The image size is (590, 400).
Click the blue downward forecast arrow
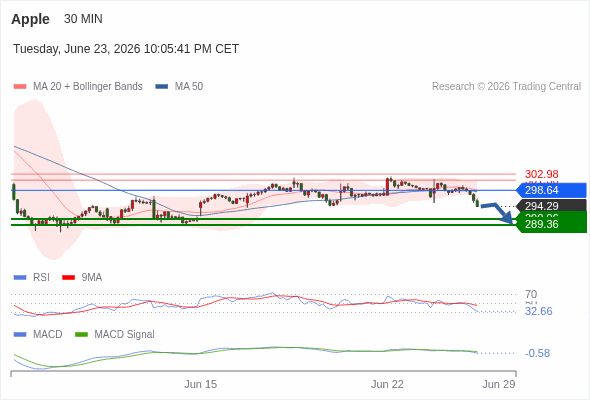tap(497, 214)
